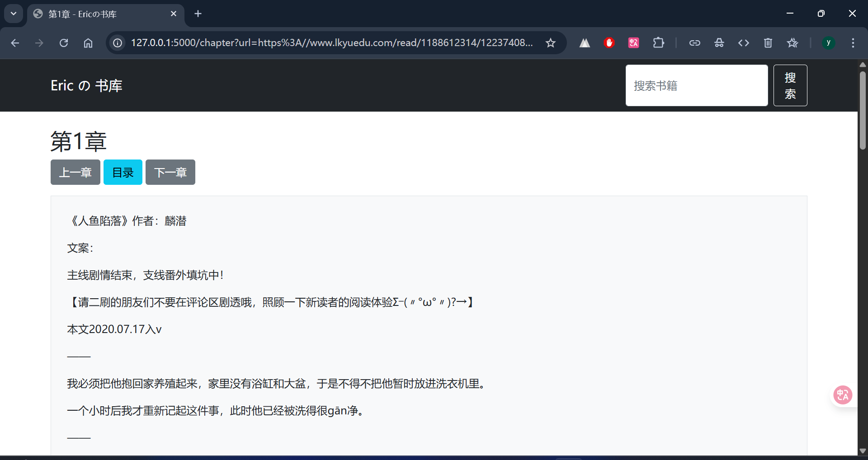Click the floating translate bubble on page
868x460 pixels.
(x=843, y=395)
